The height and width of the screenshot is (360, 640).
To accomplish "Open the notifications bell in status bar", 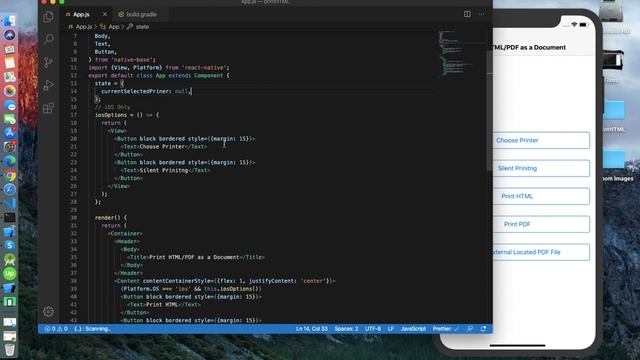I will click(483, 329).
